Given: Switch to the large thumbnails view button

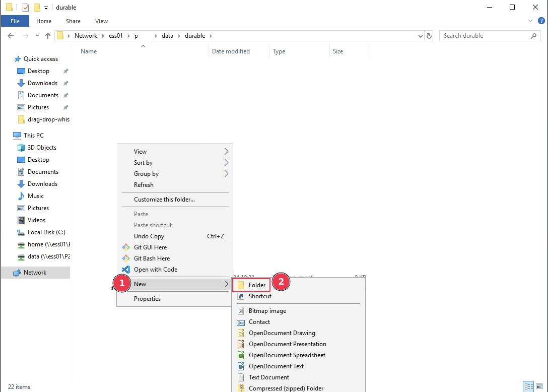Looking at the screenshot, I should click(539, 386).
